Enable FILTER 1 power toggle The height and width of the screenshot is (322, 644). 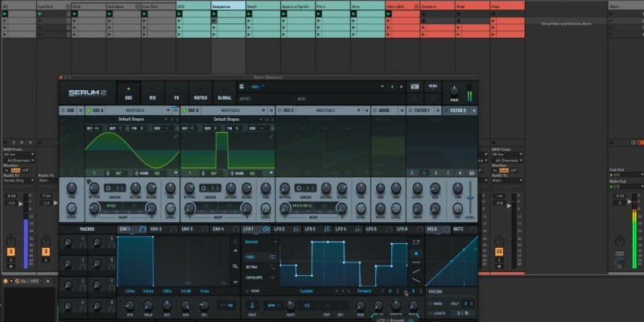[410, 110]
